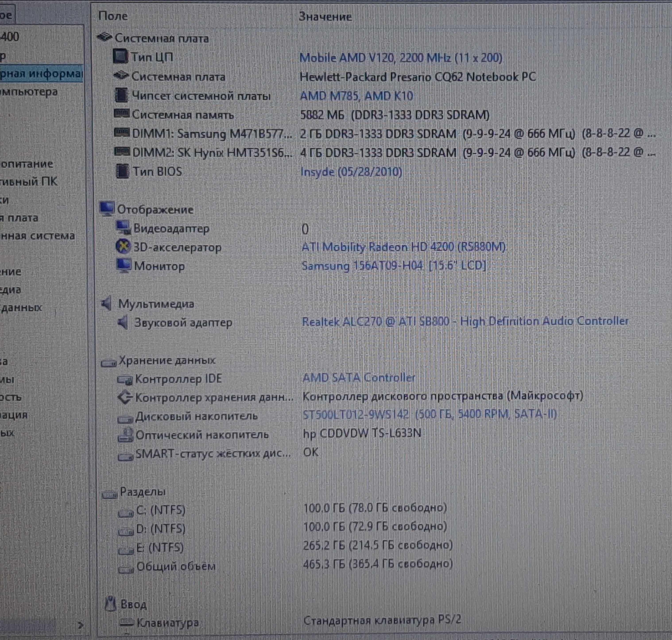
Task: Click the 3D accelerator icon beside 3D-акселератор
Action: pos(123,246)
